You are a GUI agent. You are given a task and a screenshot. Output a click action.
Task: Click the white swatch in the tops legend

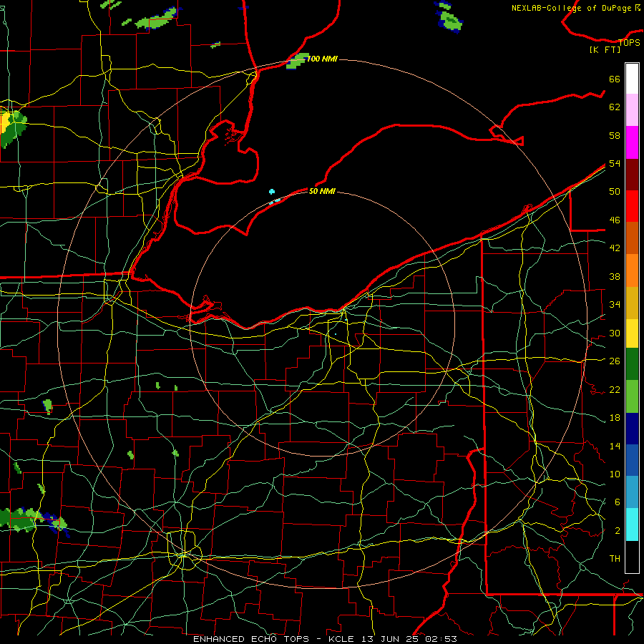pos(632,79)
